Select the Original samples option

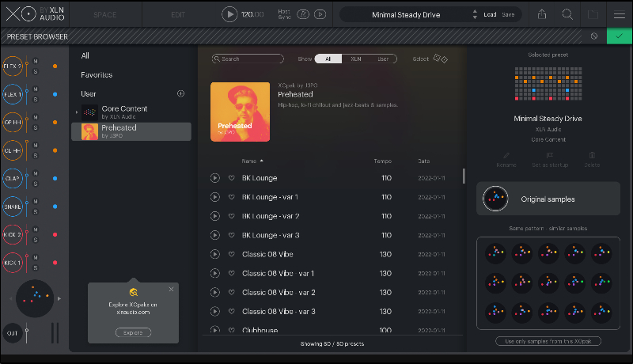click(x=548, y=199)
